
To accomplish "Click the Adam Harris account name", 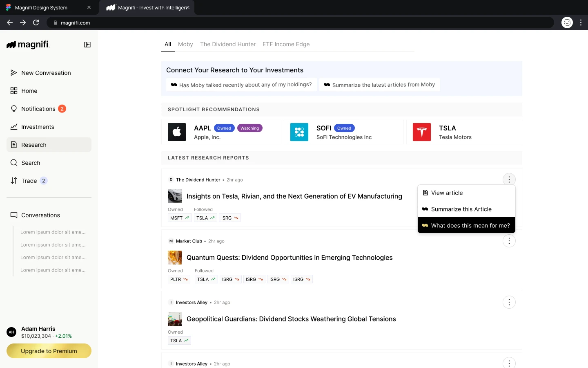I will tap(38, 329).
